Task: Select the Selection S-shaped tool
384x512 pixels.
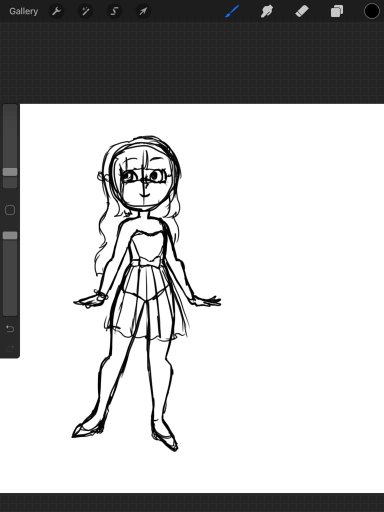Action: (114, 11)
